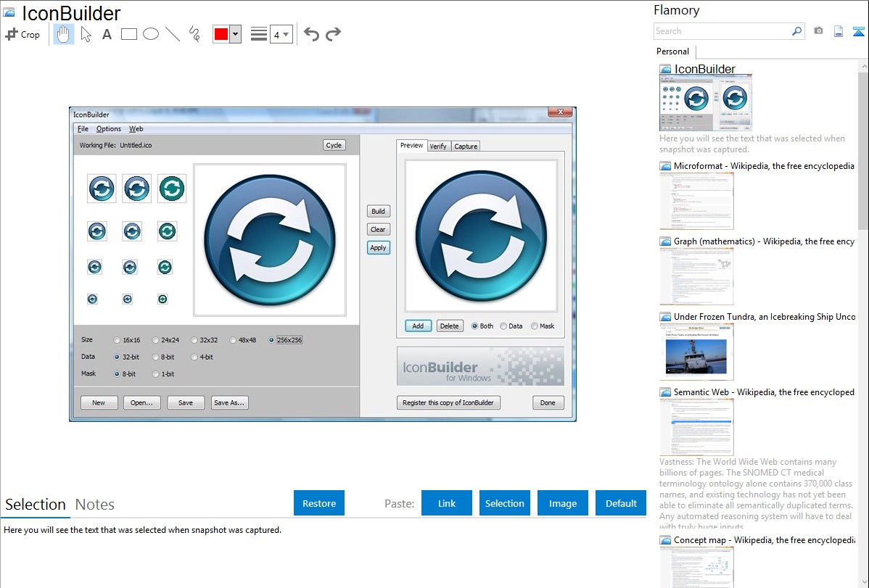The height and width of the screenshot is (588, 869).
Task: Switch to the Verify tab
Action: point(438,146)
